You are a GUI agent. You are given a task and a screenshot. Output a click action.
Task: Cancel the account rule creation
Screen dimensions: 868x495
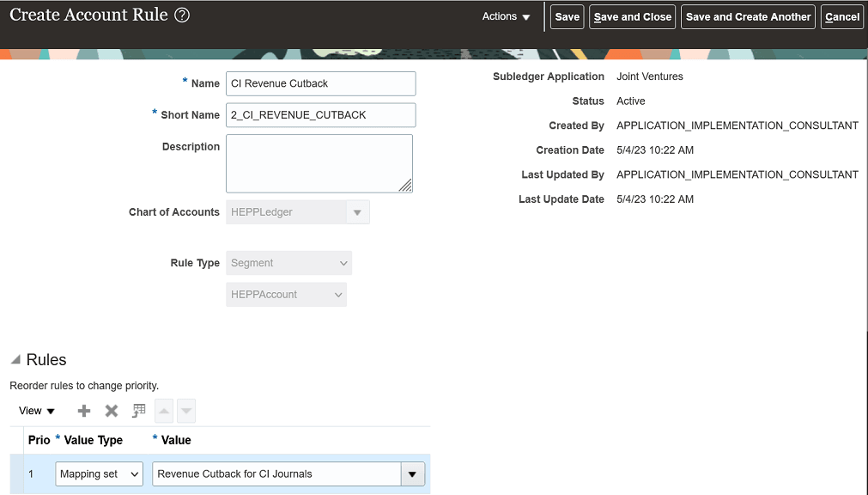pyautogui.click(x=842, y=16)
